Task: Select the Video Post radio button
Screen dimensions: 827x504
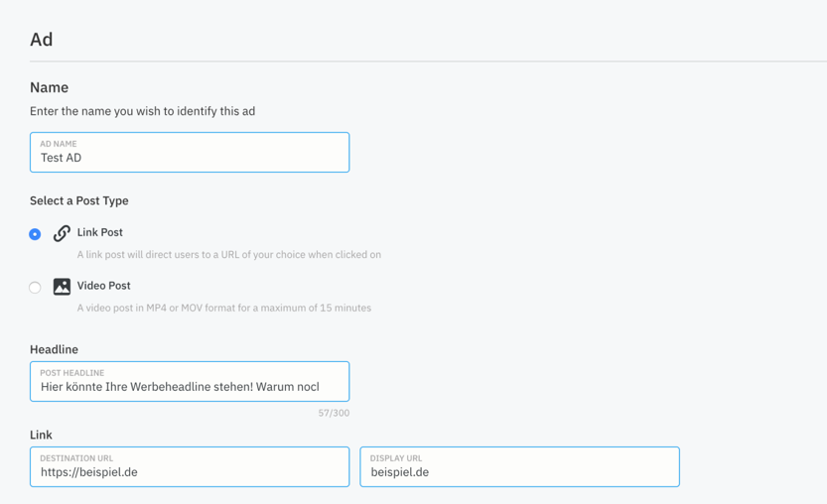Action: tap(35, 288)
